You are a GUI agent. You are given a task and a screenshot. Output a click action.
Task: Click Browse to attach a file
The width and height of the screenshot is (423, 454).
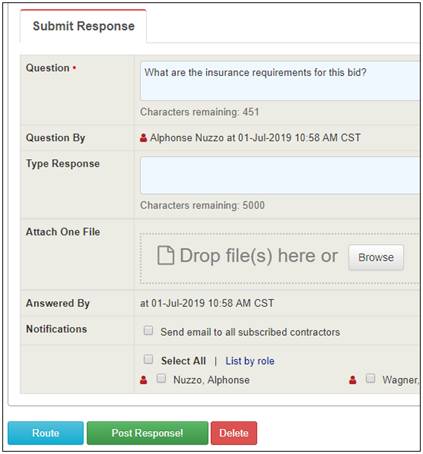(x=376, y=257)
